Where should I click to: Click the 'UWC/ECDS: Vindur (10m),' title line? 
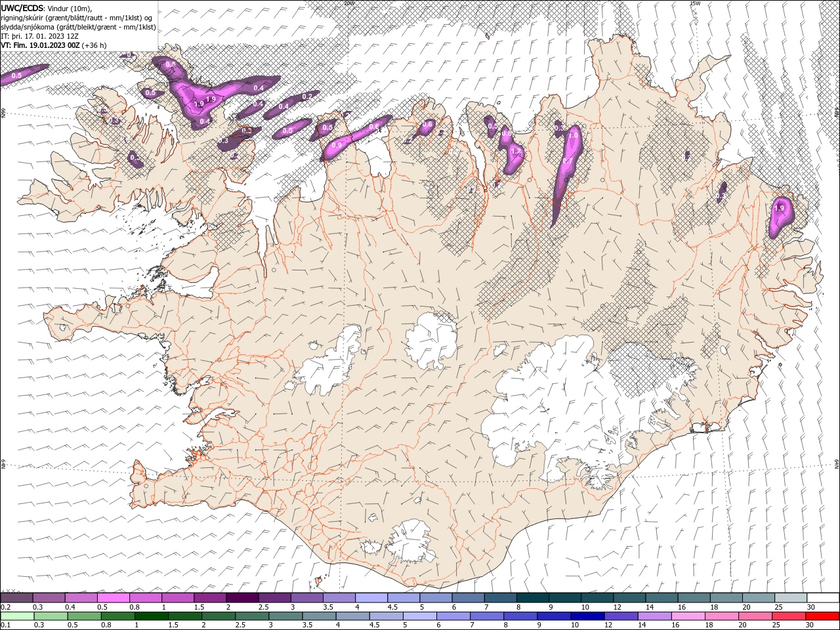pyautogui.click(x=47, y=8)
